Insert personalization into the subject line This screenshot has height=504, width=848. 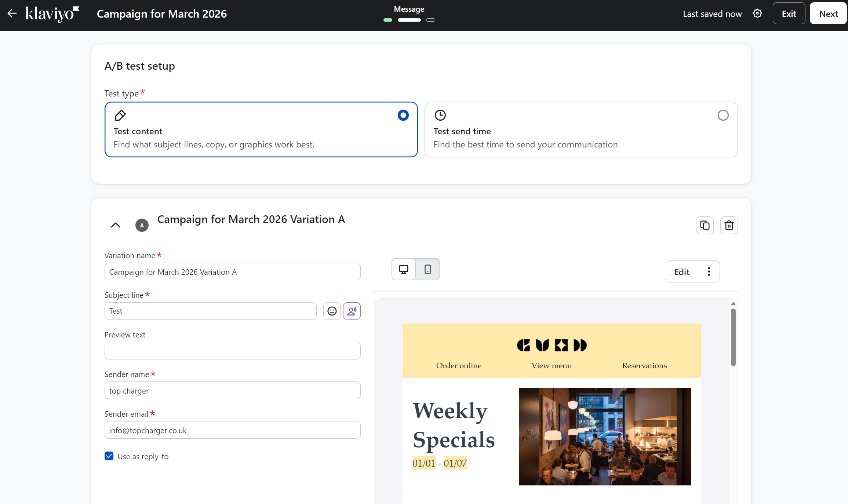(x=352, y=311)
